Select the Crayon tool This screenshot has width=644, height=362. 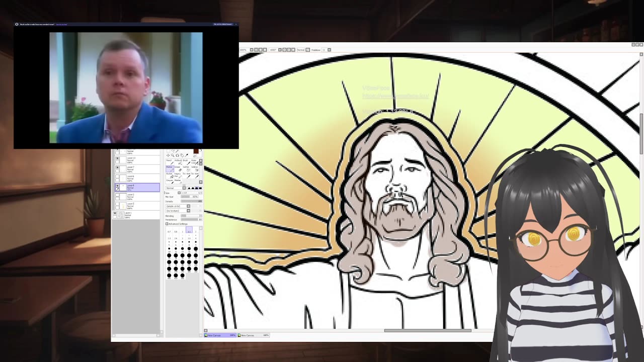(x=170, y=182)
